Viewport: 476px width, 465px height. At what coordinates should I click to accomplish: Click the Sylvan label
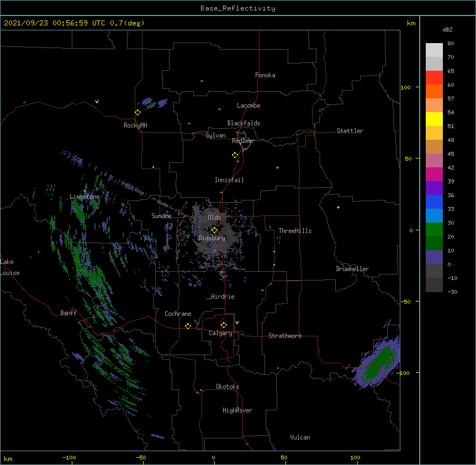coord(215,135)
